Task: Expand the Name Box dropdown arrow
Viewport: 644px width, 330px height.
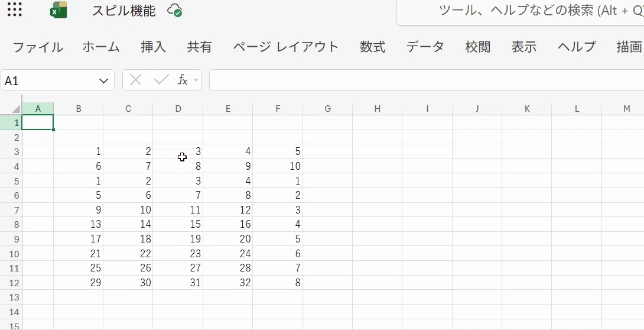Action: coord(103,81)
